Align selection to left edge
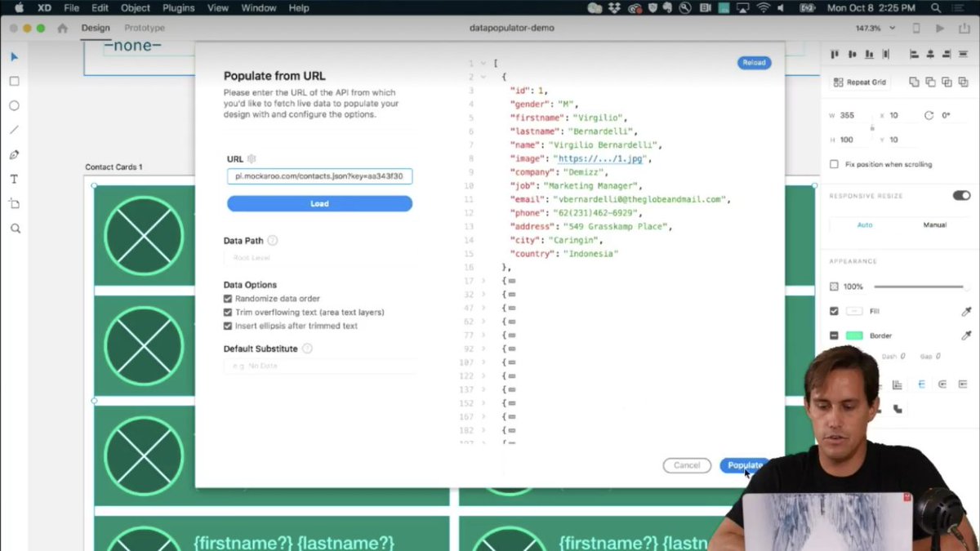 [914, 55]
